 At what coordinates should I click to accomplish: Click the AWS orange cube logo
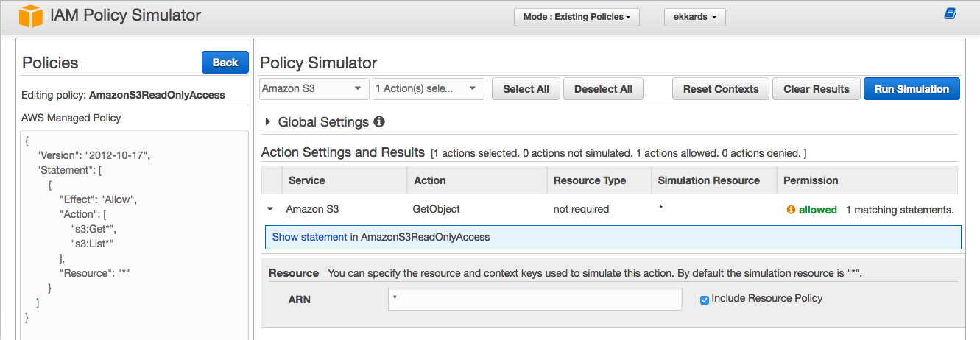pyautogui.click(x=31, y=17)
